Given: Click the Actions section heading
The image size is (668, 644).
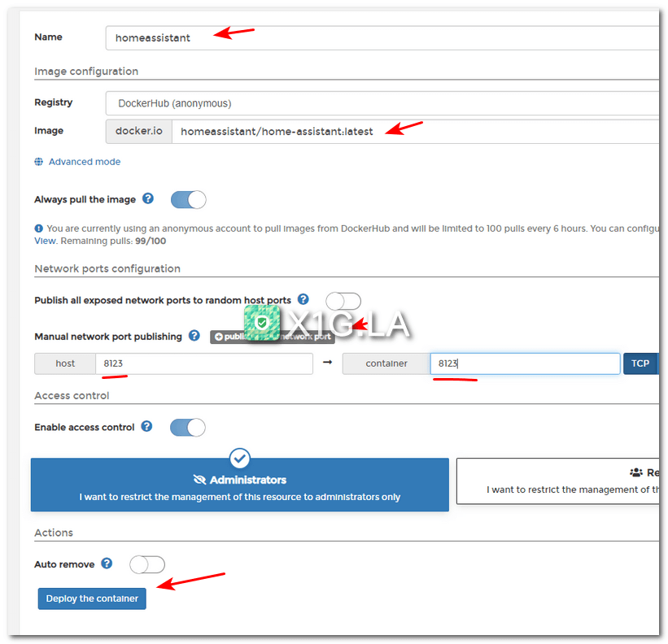Looking at the screenshot, I should click(x=54, y=533).
